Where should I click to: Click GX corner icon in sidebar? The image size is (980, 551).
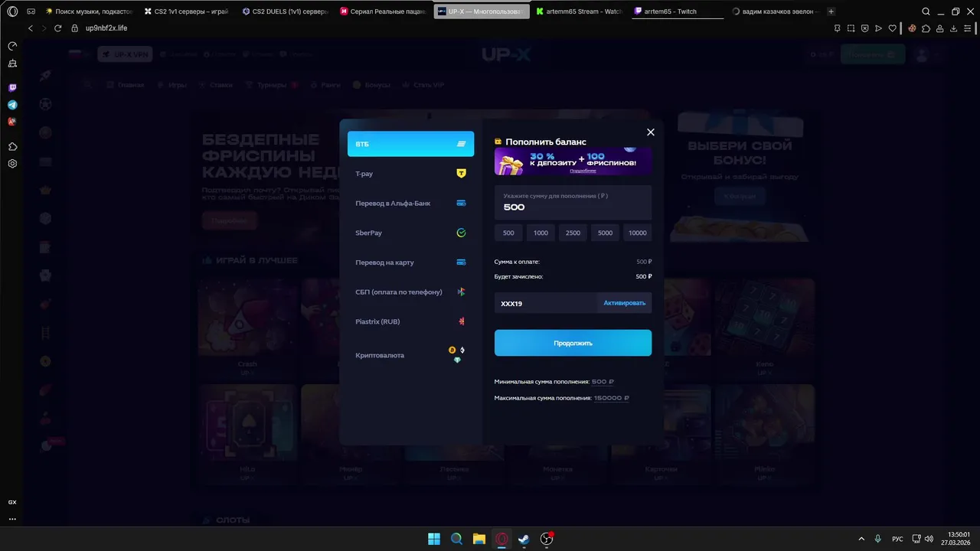coord(12,503)
